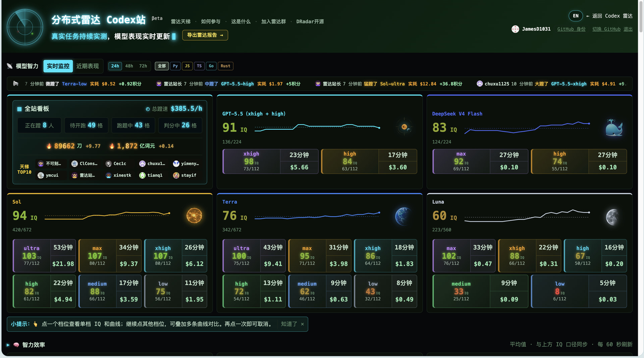Click the stayif avatar in TOP10
Viewport: 644px width, 358px height.
(176, 175)
